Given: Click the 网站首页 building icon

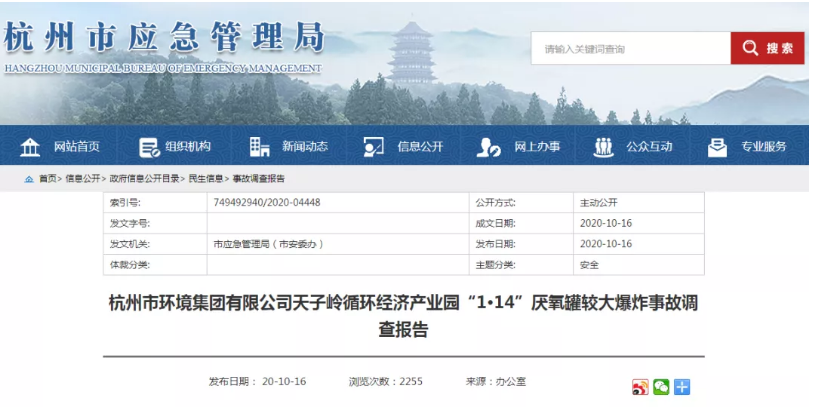Looking at the screenshot, I should pyautogui.click(x=31, y=147).
